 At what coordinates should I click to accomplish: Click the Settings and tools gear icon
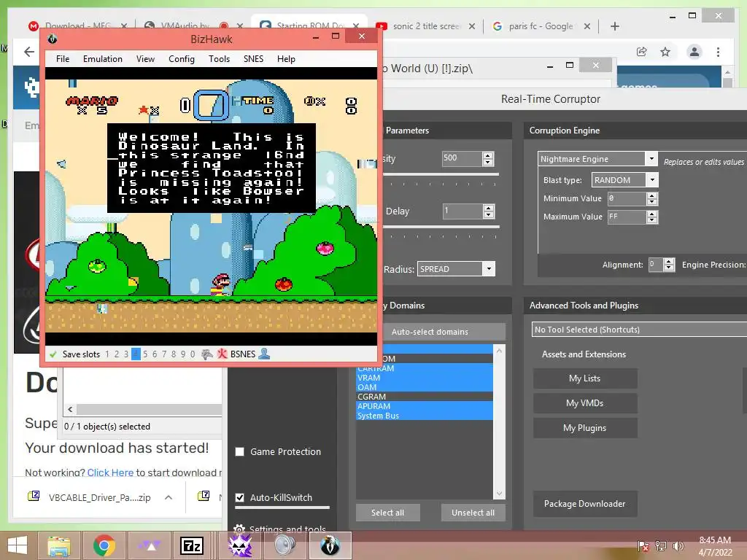click(239, 529)
